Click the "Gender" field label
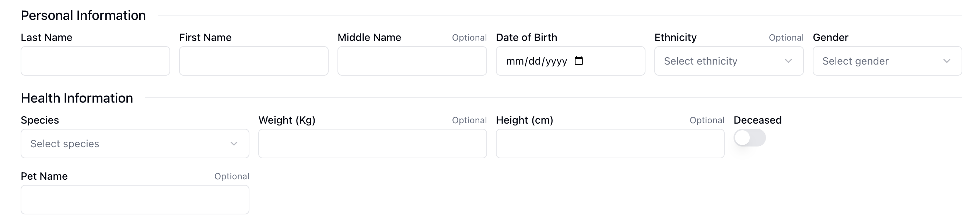 (830, 37)
